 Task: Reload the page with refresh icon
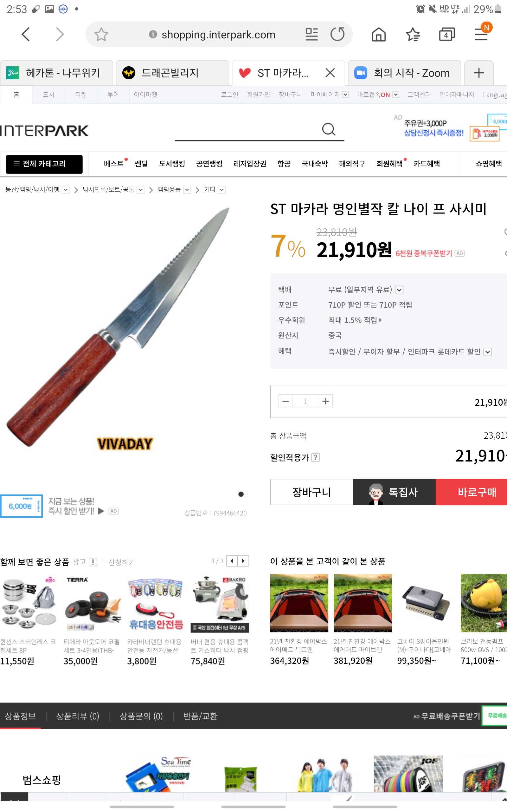tap(337, 34)
